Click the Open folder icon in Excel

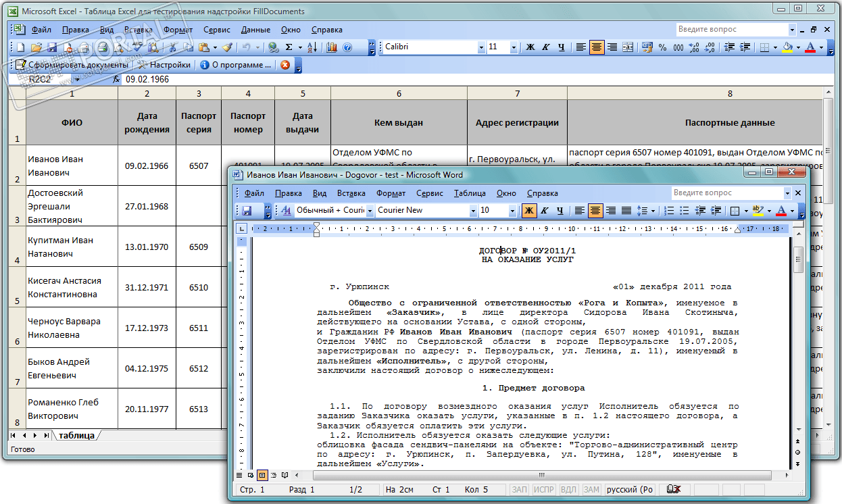tap(36, 47)
